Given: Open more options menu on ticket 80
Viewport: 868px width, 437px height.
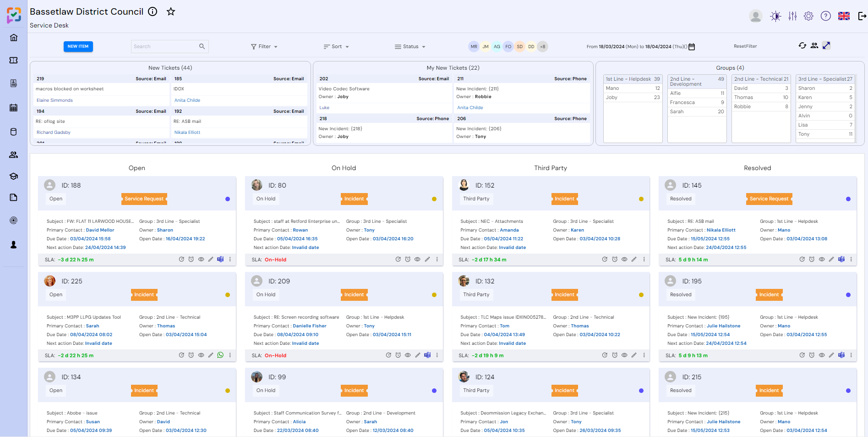Looking at the screenshot, I should pos(437,260).
